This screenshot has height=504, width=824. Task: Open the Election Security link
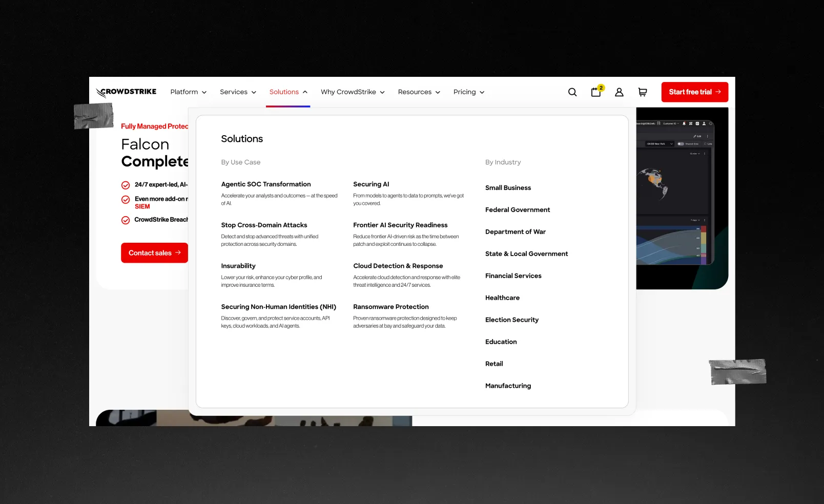click(x=512, y=320)
